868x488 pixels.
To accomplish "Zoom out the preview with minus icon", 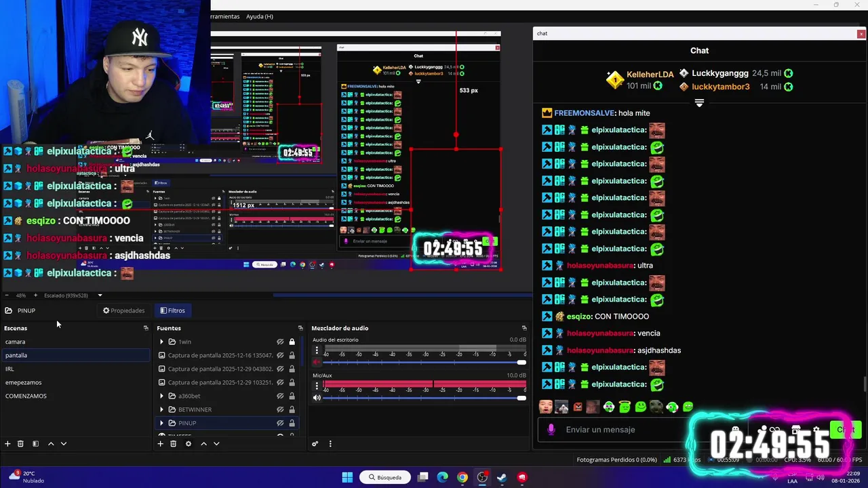I will click(5, 296).
